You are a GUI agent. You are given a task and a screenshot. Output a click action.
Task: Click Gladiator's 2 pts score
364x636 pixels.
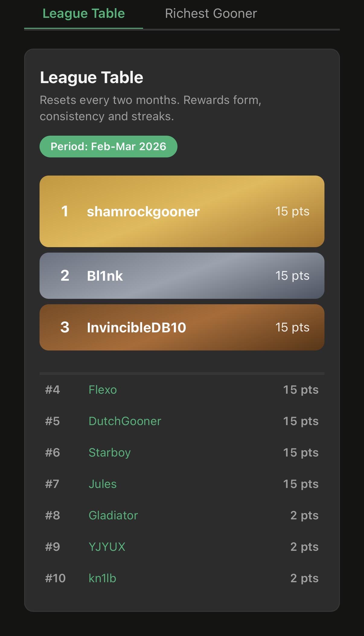click(304, 515)
